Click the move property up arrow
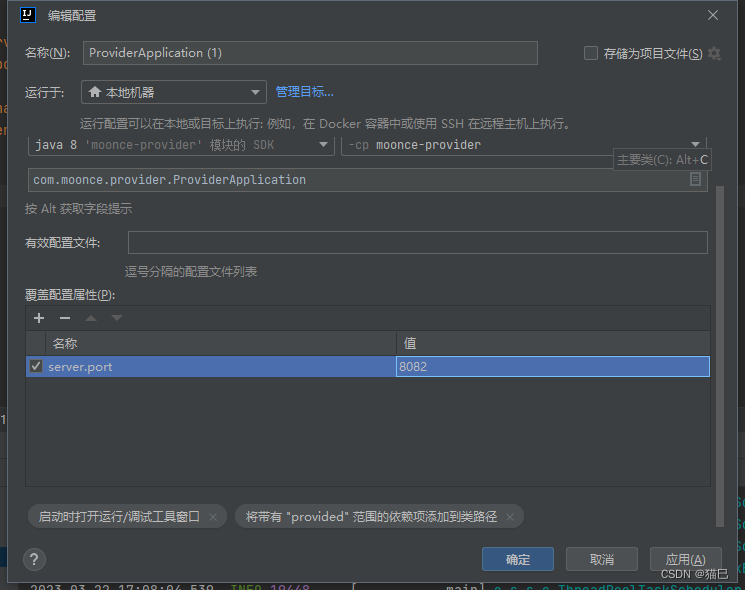This screenshot has width=745, height=590. click(x=91, y=318)
